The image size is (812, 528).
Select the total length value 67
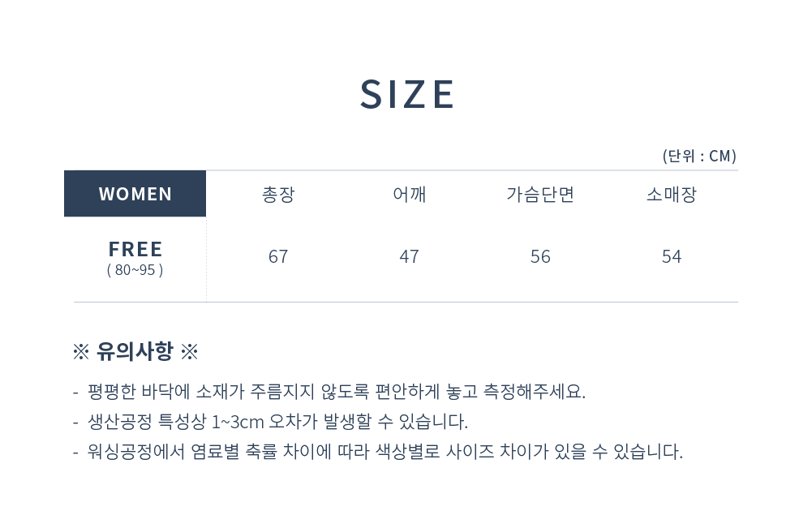click(278, 256)
